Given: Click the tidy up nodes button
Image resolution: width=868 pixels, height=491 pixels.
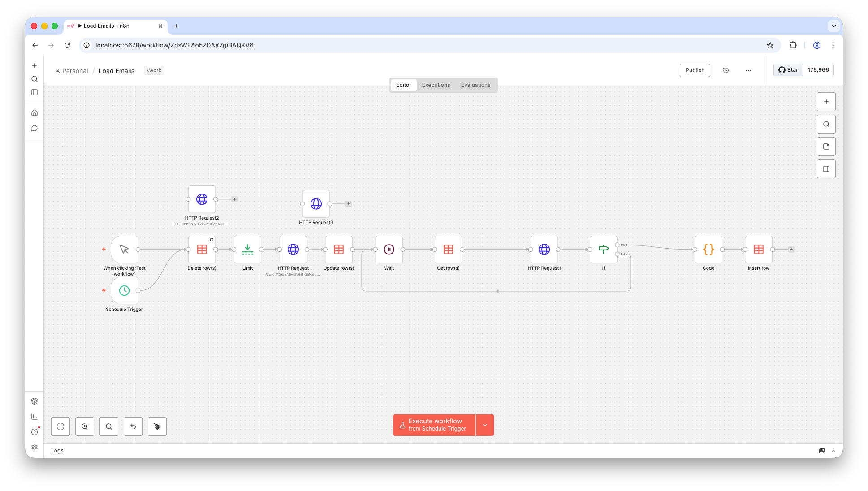Looking at the screenshot, I should 157,426.
